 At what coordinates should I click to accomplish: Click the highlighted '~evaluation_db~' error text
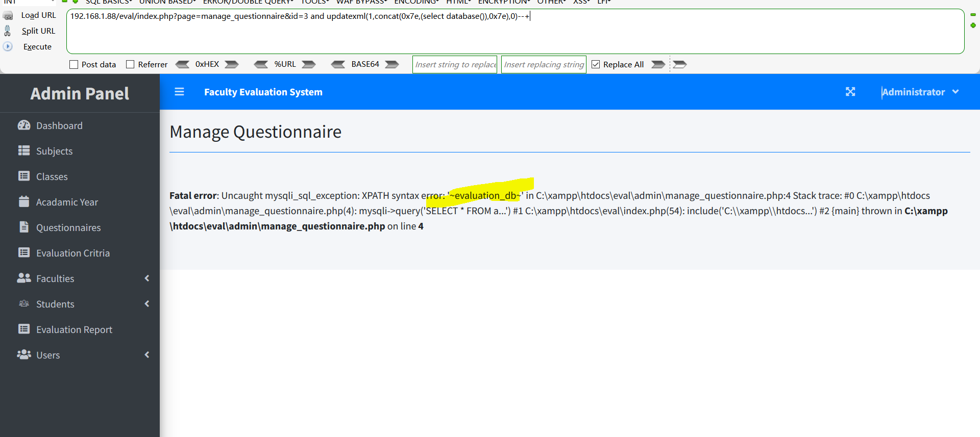[485, 196]
